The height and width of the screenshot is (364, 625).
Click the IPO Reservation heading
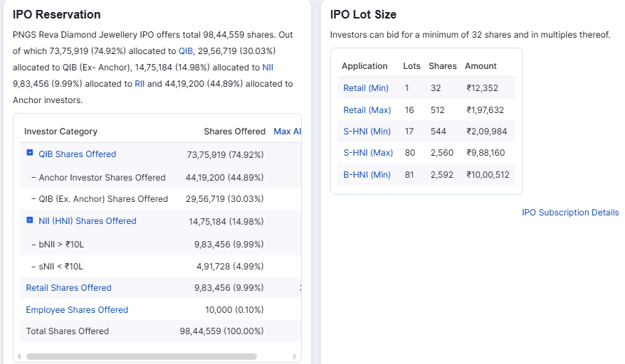pos(57,15)
